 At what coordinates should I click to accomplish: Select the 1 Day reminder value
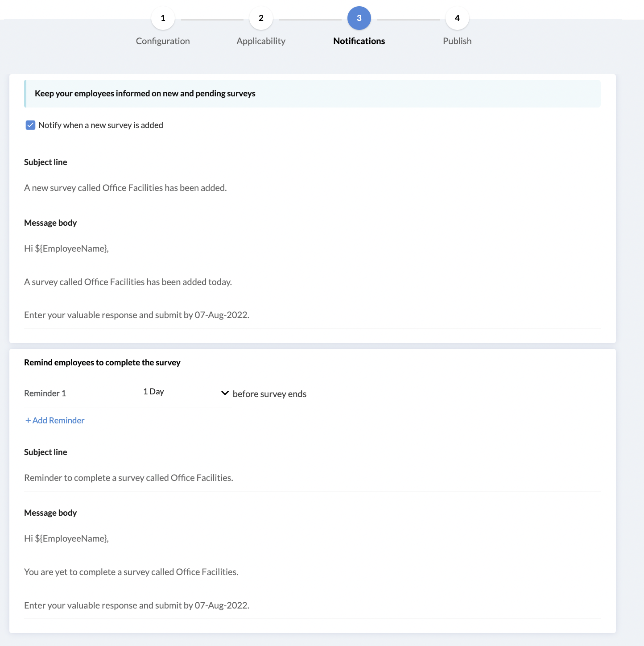153,391
